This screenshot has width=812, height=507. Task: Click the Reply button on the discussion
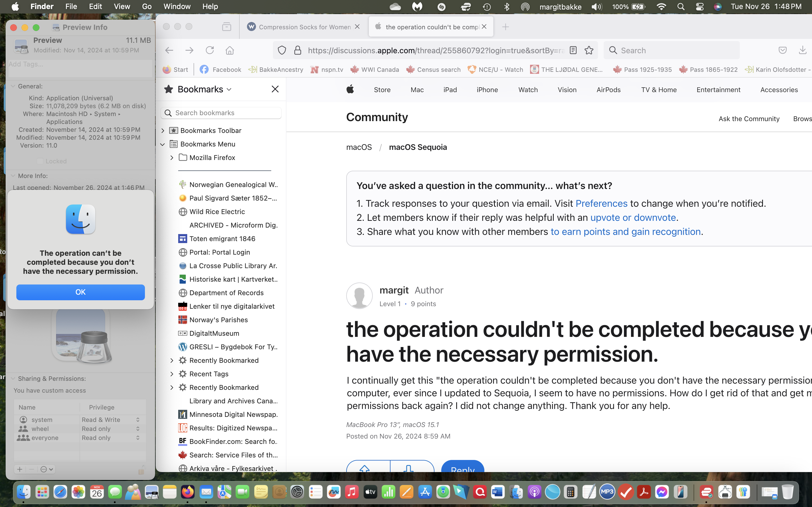(x=462, y=470)
